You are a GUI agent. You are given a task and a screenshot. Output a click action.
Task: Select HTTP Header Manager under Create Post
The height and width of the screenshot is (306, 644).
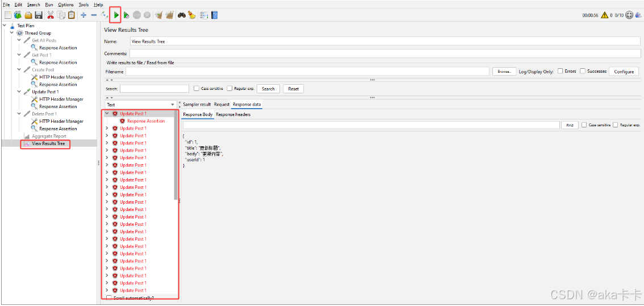click(61, 77)
